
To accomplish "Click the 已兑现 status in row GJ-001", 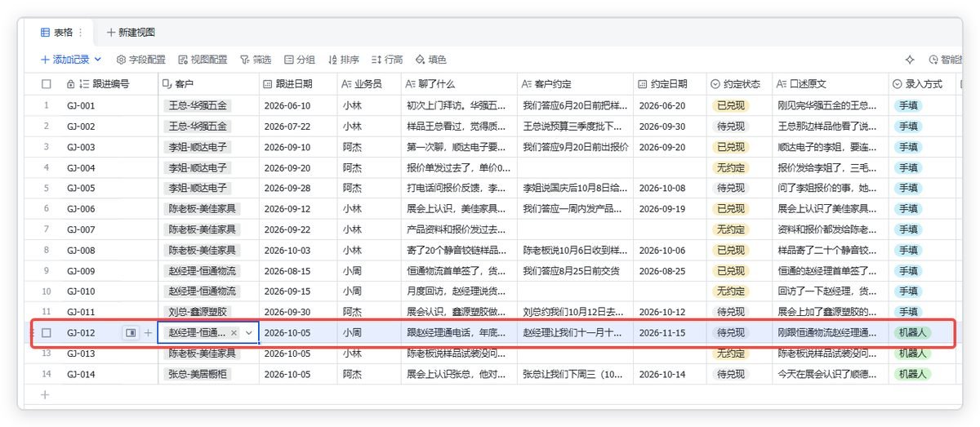I will pyautogui.click(x=730, y=105).
